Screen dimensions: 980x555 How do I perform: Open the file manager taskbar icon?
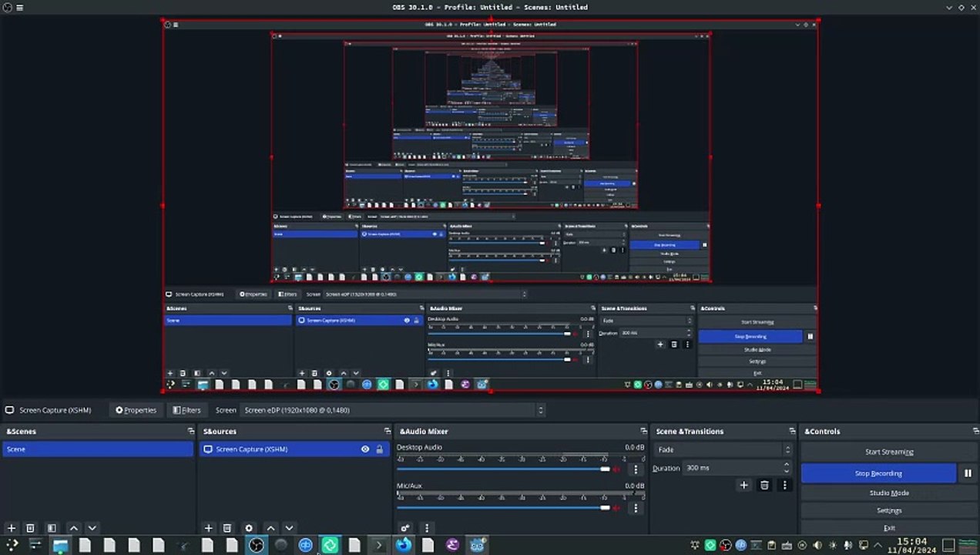[60, 545]
